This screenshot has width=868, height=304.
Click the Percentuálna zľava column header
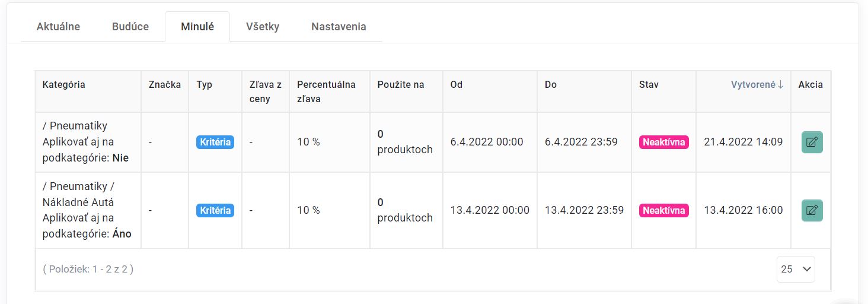pos(326,91)
